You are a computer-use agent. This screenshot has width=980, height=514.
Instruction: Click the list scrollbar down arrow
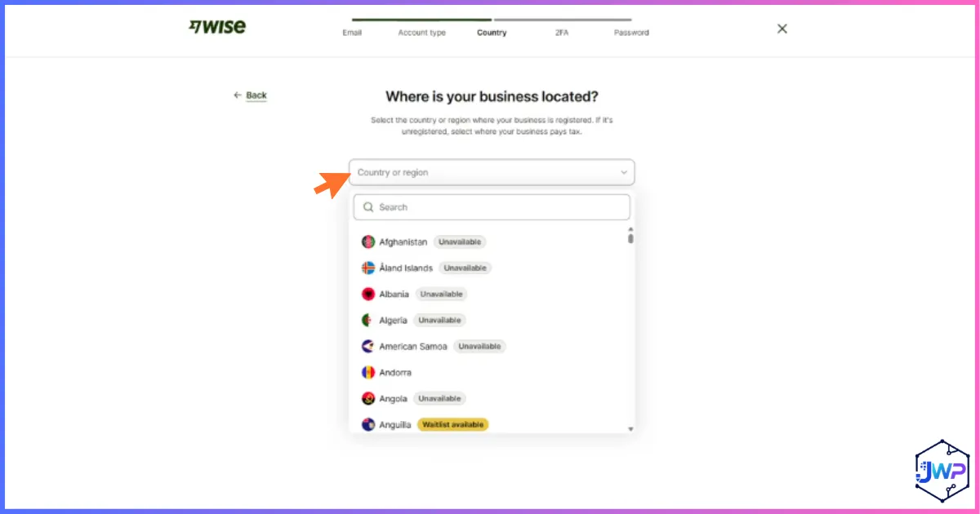pyautogui.click(x=630, y=428)
